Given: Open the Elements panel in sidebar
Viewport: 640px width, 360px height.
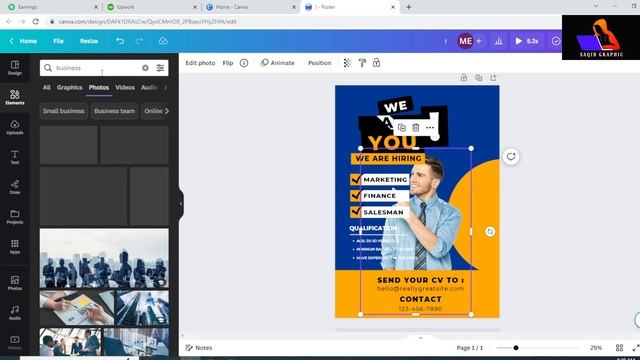Looking at the screenshot, I should [x=15, y=98].
